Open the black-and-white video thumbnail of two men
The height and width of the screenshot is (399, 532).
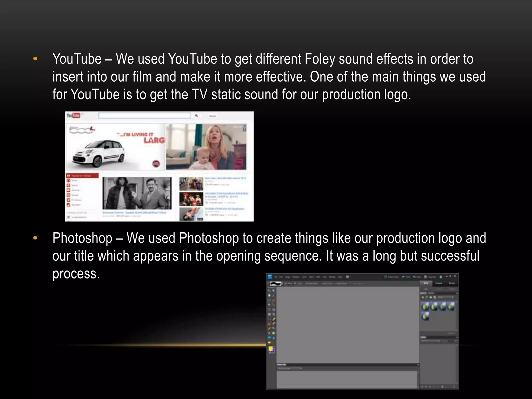tap(137, 193)
